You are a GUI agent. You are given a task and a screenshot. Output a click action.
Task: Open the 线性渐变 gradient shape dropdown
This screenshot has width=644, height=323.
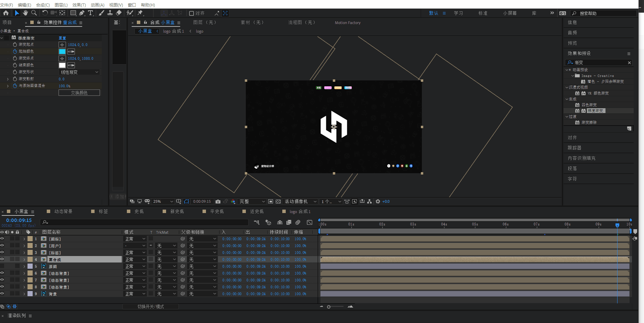(79, 72)
